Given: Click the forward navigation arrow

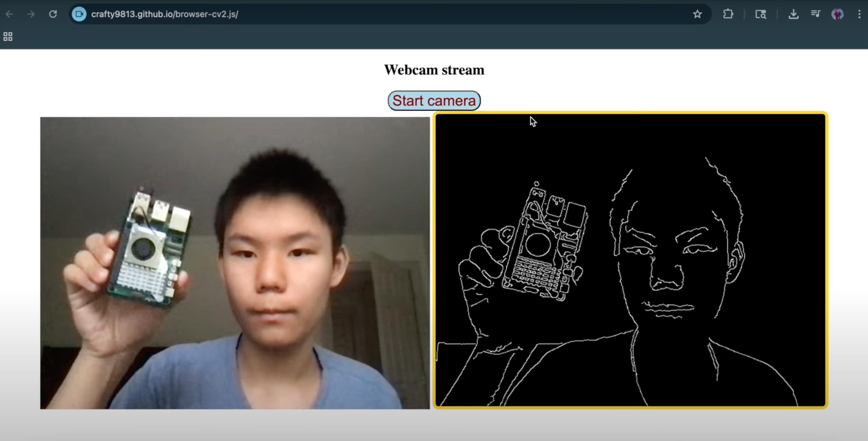Looking at the screenshot, I should 31,14.
